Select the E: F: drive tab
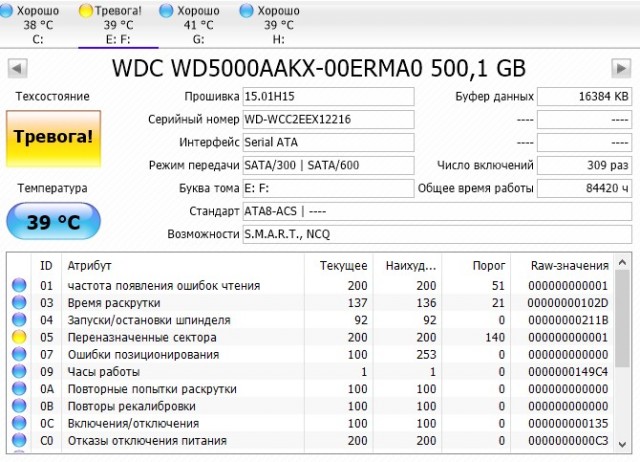 click(x=118, y=24)
